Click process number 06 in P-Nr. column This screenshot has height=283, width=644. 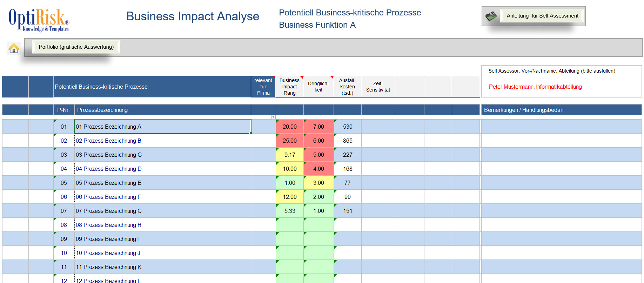[x=63, y=197]
